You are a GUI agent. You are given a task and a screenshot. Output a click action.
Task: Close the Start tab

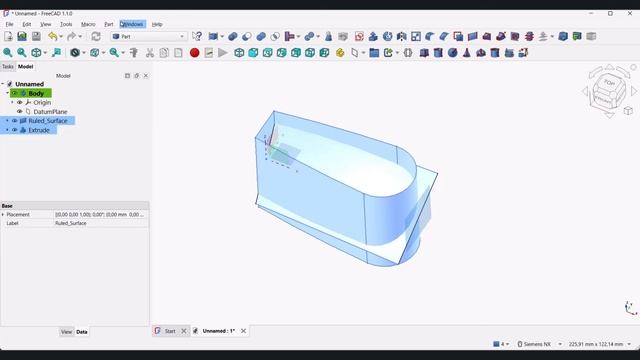click(x=184, y=331)
